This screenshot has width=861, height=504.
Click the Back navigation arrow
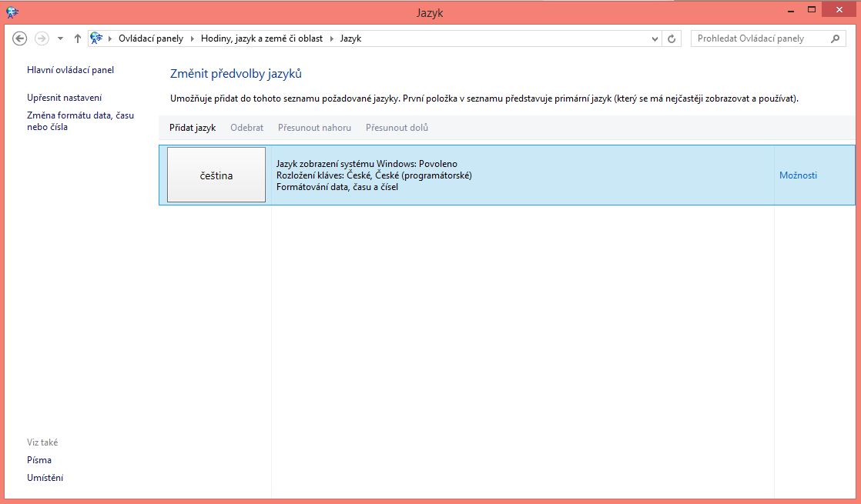(20, 38)
